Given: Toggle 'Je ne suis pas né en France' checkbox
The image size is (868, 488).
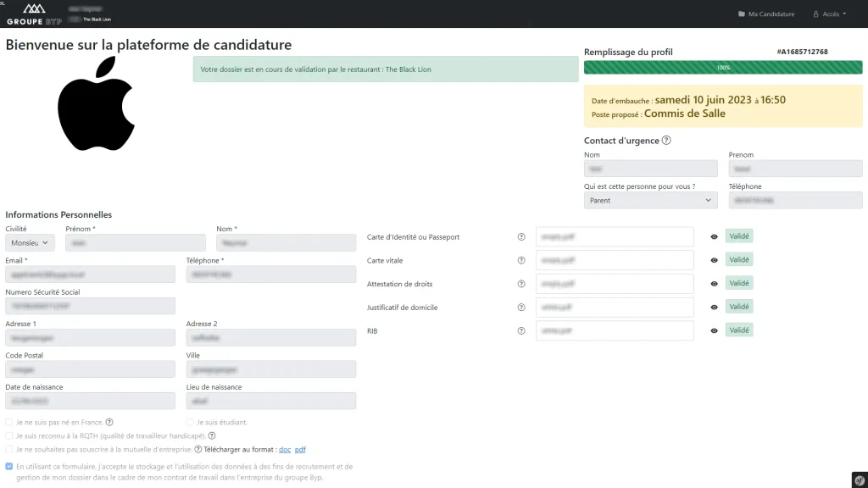Looking at the screenshot, I should [8, 422].
